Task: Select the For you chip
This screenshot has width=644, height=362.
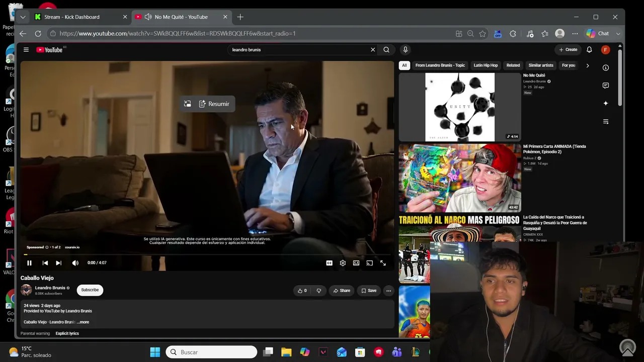Action: tap(569, 65)
